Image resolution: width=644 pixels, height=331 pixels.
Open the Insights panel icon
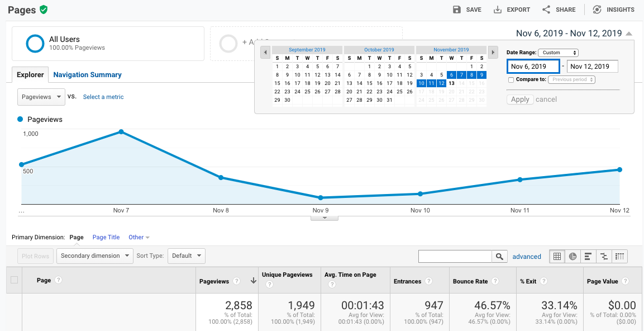click(x=597, y=10)
